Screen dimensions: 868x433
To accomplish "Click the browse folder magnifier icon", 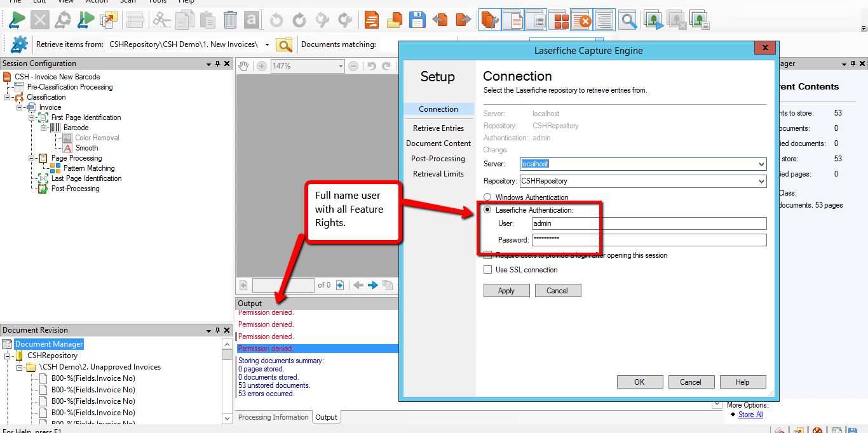I will pos(284,44).
